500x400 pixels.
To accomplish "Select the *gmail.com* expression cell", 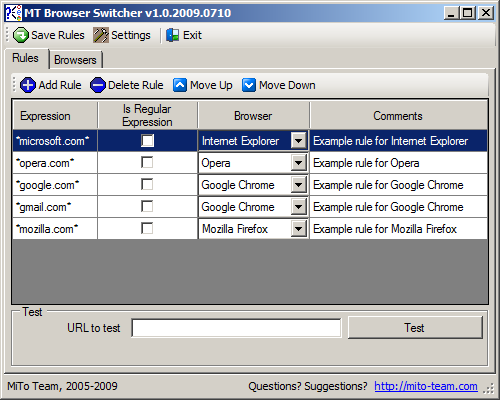I will click(55, 207).
